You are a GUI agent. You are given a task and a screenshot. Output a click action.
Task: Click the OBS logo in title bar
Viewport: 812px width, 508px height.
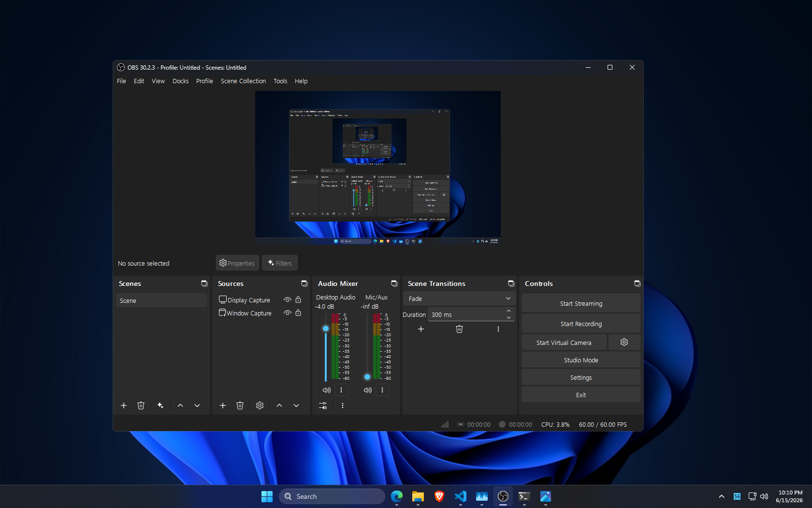click(x=121, y=67)
